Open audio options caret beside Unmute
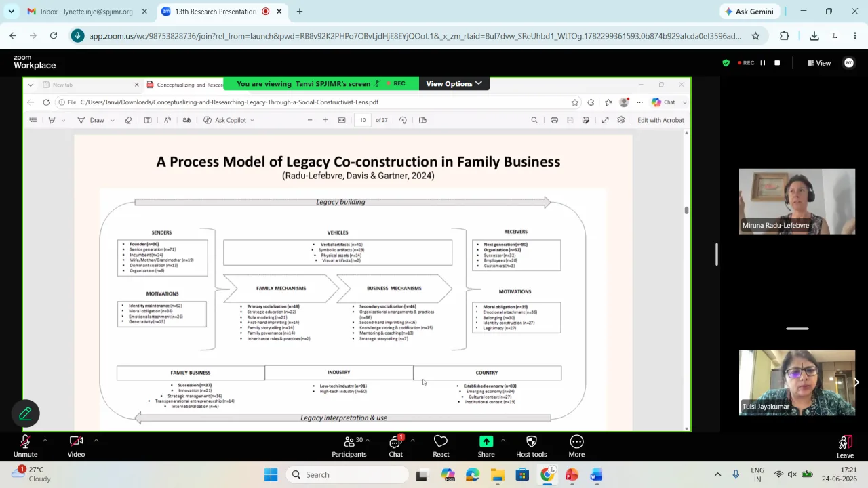The image size is (868, 488). (45, 441)
